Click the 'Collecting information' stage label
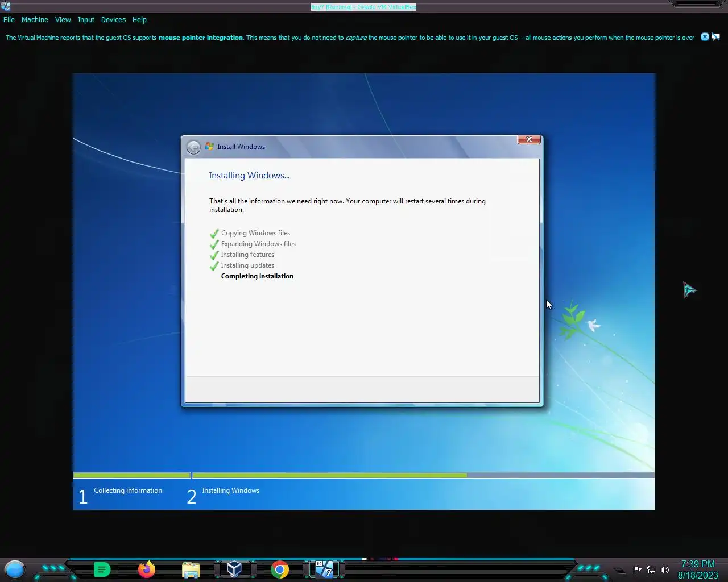728x582 pixels. point(128,490)
